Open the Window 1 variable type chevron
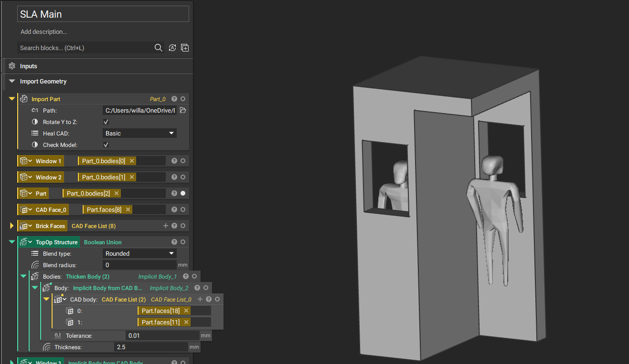This screenshot has height=364, width=629. (30, 161)
